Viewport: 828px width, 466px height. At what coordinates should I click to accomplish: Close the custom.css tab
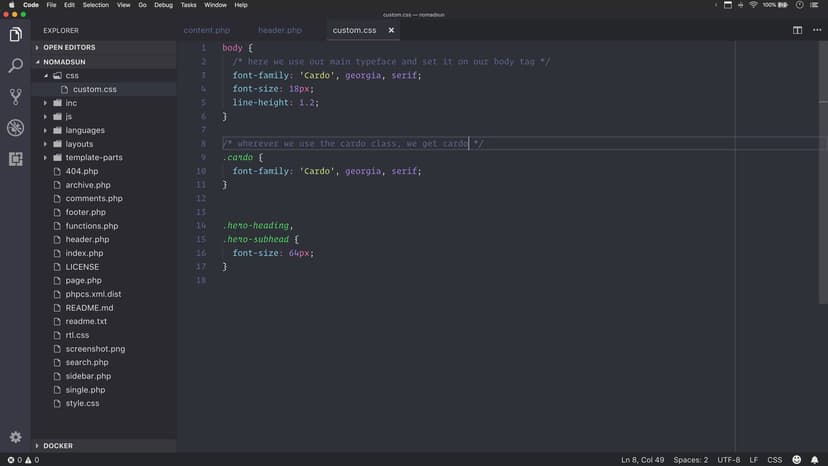pos(391,30)
